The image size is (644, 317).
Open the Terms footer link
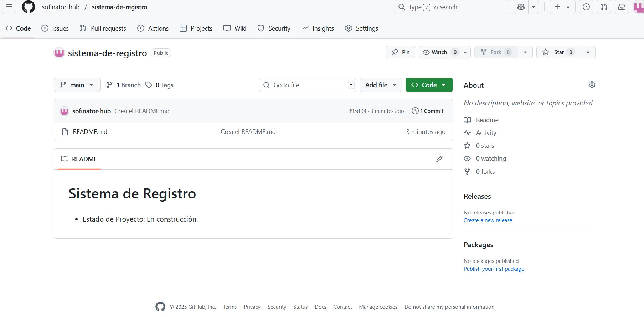click(x=230, y=307)
